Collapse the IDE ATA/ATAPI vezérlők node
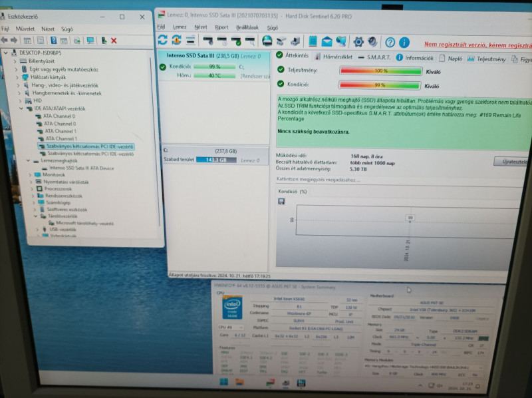This screenshot has width=532, height=398. pyautogui.click(x=21, y=108)
